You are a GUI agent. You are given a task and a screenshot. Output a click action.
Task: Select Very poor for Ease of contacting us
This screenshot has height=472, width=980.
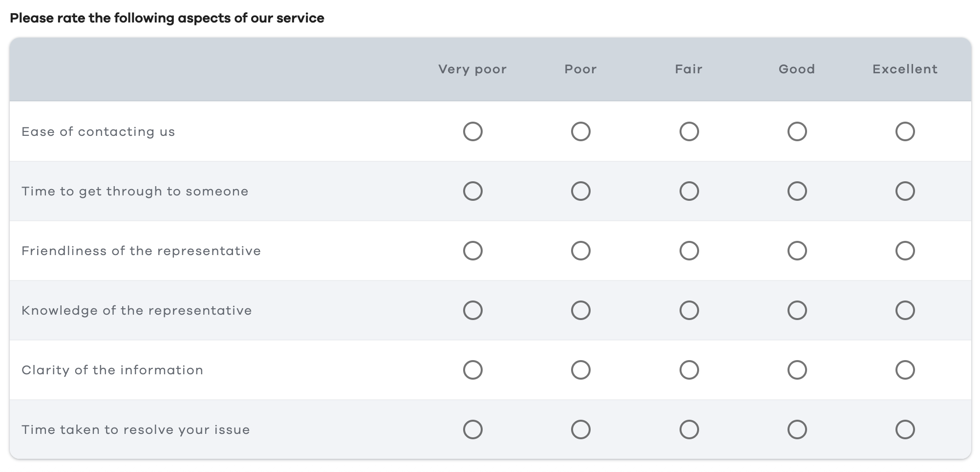coord(472,131)
